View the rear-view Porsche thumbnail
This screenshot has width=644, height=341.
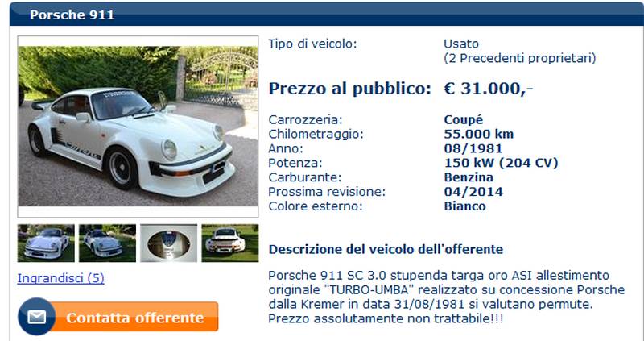click(230, 243)
